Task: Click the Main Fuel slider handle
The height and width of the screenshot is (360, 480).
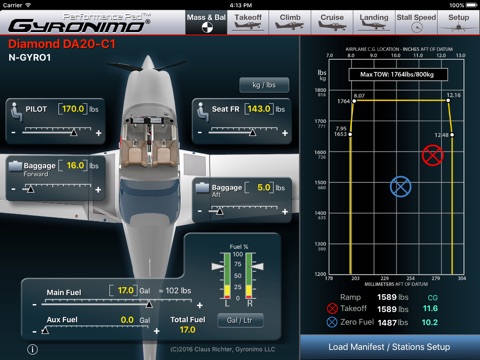Action: point(149,304)
